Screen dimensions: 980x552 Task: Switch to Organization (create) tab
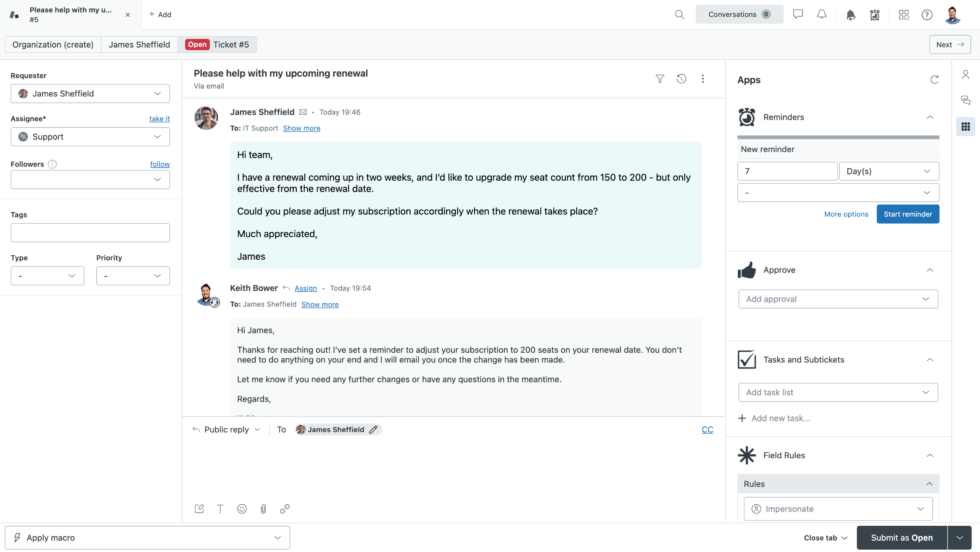tap(53, 44)
